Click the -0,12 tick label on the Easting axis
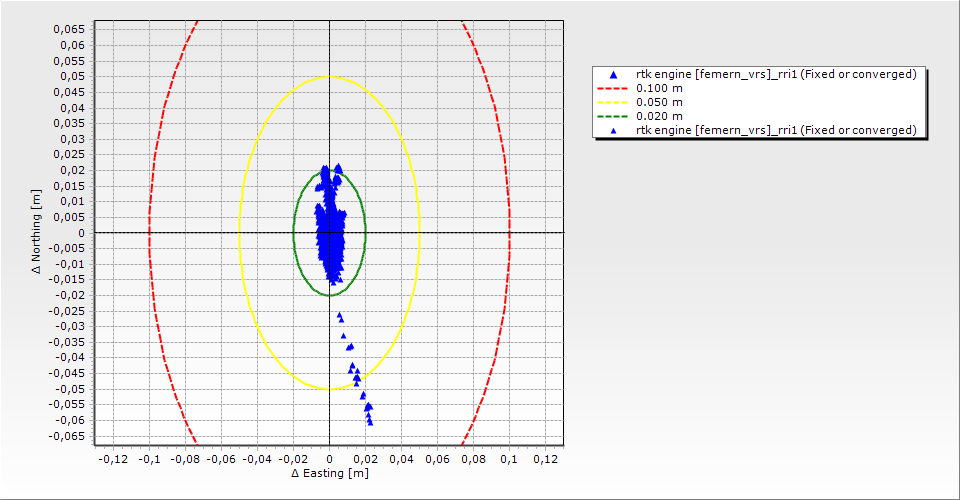 tap(113, 459)
